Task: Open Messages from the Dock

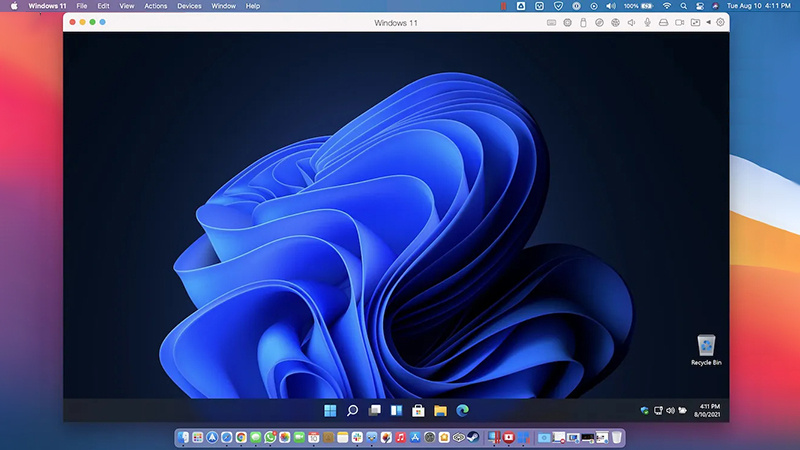Action: (256, 437)
